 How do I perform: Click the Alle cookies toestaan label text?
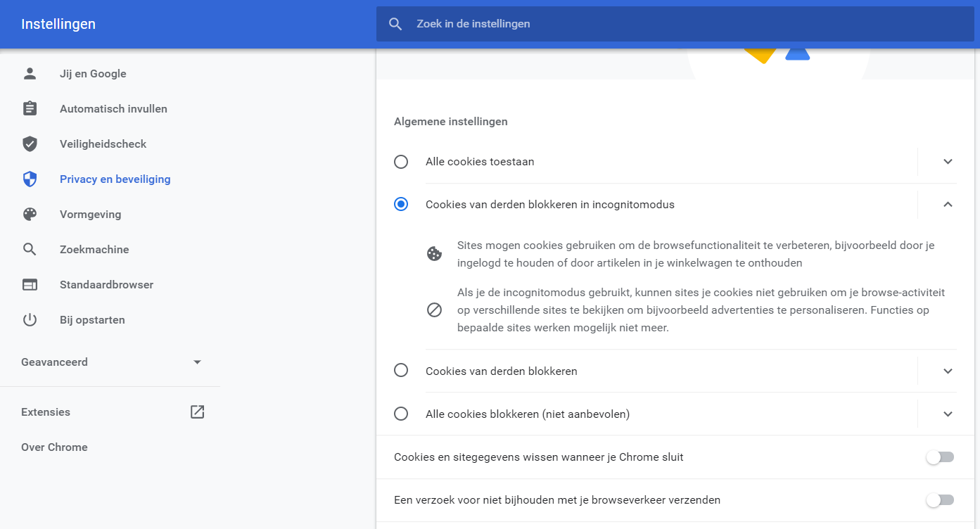pos(480,162)
